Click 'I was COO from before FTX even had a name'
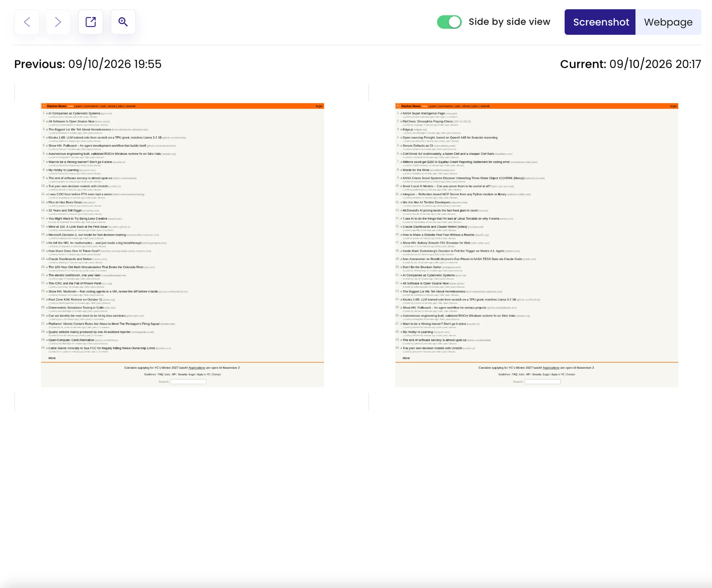 tap(80, 194)
